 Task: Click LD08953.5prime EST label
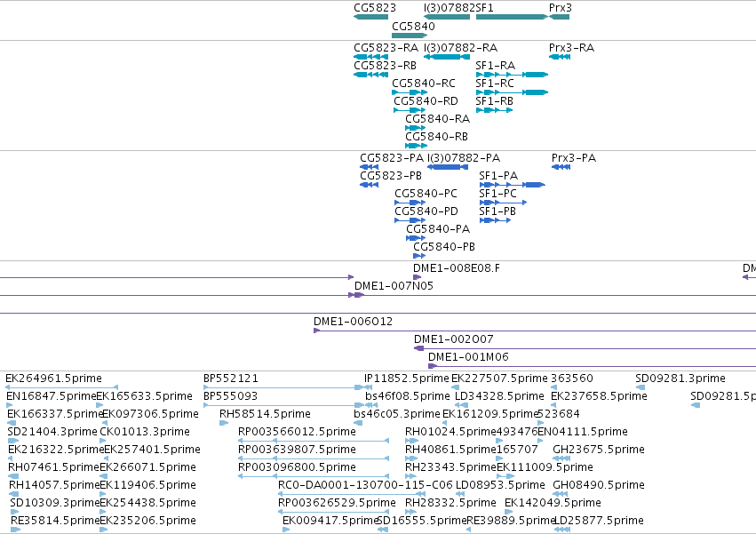pyautogui.click(x=500, y=485)
